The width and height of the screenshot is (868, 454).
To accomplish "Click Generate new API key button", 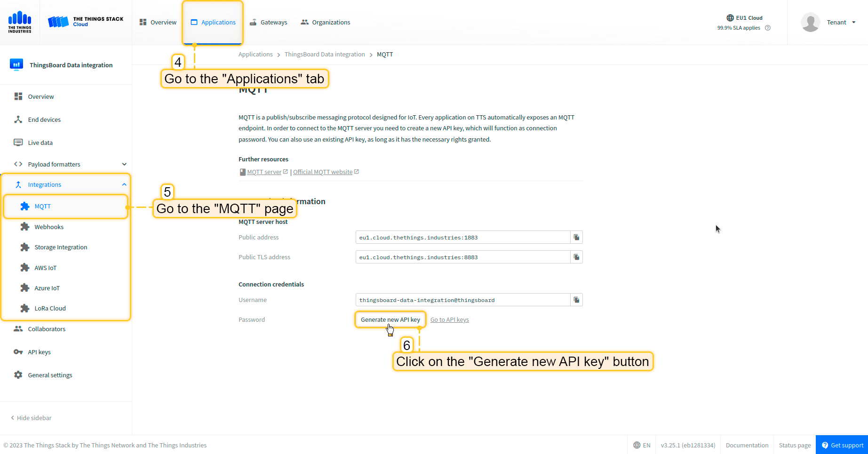I will pos(390,320).
